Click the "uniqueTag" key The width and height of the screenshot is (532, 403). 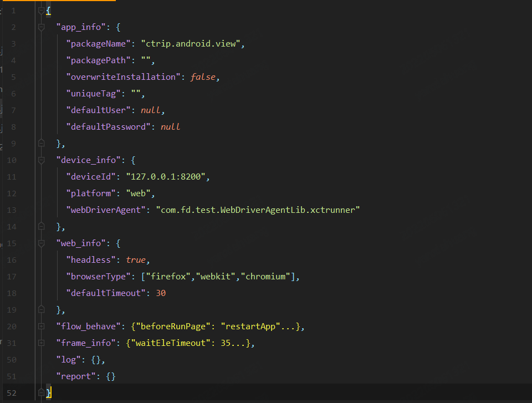[x=93, y=94]
